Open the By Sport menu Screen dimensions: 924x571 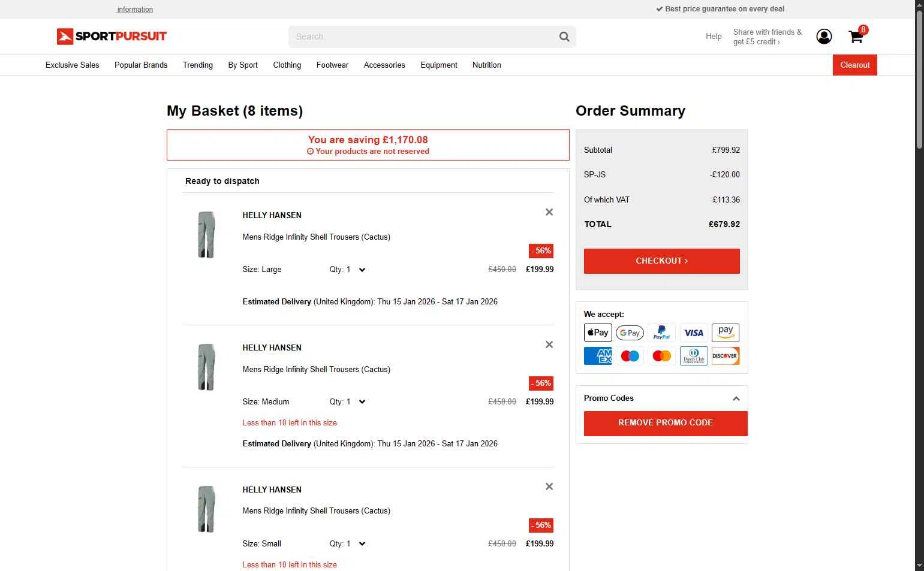[x=243, y=65]
